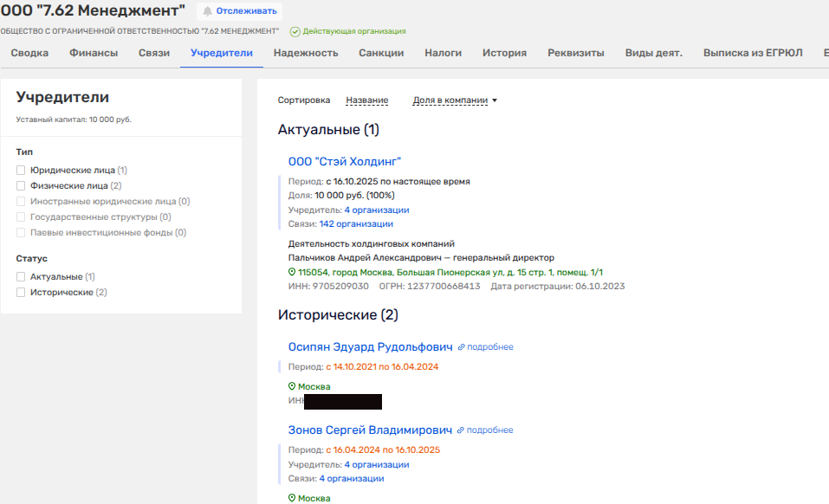This screenshot has width=829, height=504.
Task: Click green checkmark icon near Действующая организация
Action: tap(295, 31)
